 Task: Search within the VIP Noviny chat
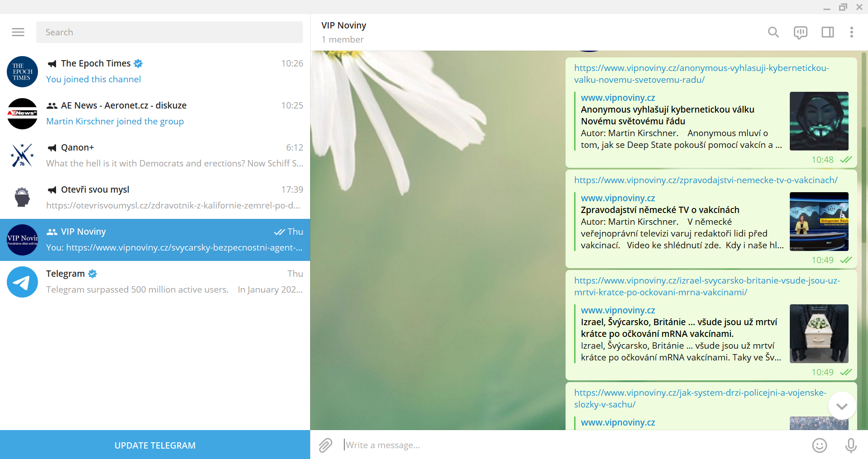773,32
